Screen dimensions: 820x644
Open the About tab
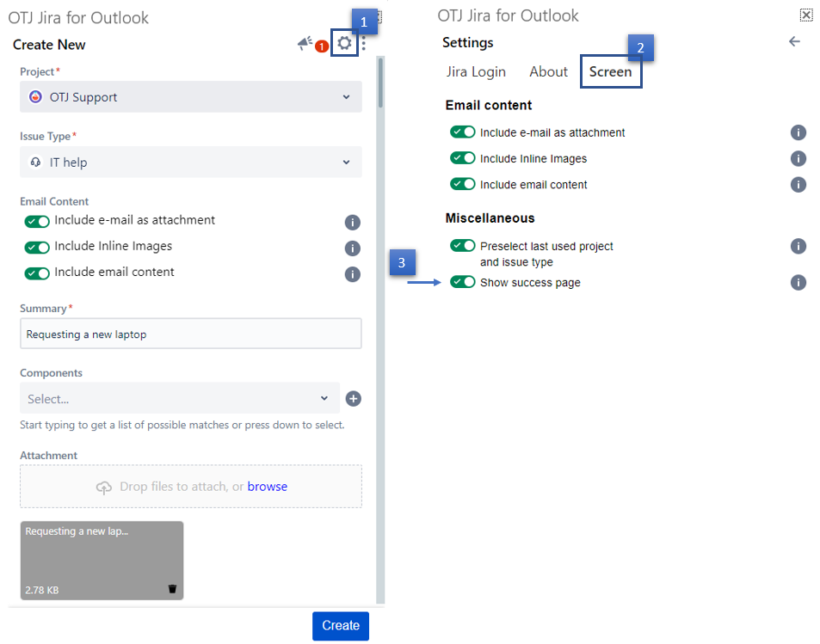click(x=548, y=72)
